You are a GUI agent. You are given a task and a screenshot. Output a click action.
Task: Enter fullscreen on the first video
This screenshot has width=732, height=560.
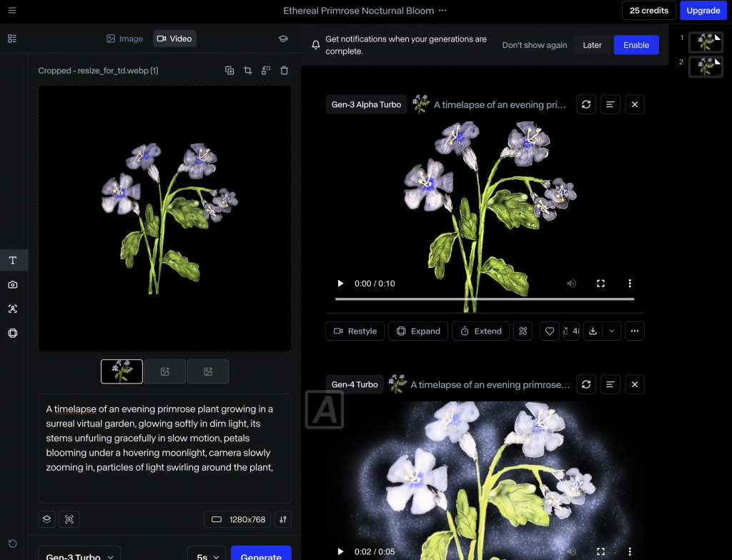(600, 284)
